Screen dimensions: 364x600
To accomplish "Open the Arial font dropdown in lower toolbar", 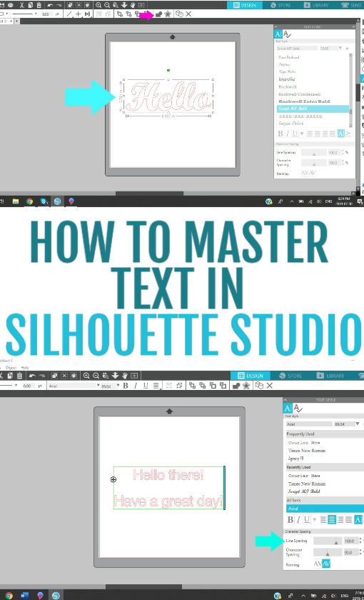I will click(x=98, y=386).
